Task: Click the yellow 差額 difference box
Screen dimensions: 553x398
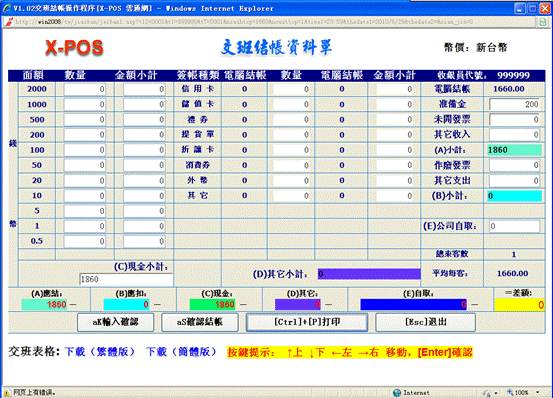Action: click(x=519, y=305)
